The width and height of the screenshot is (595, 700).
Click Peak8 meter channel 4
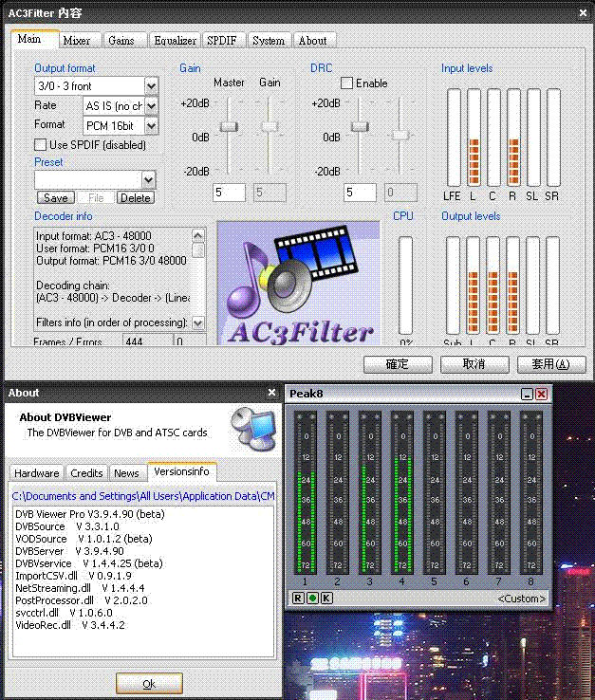402,492
